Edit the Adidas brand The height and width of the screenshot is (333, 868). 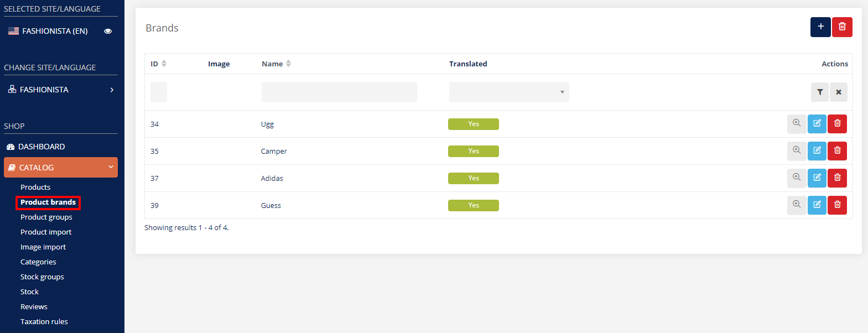pyautogui.click(x=817, y=178)
